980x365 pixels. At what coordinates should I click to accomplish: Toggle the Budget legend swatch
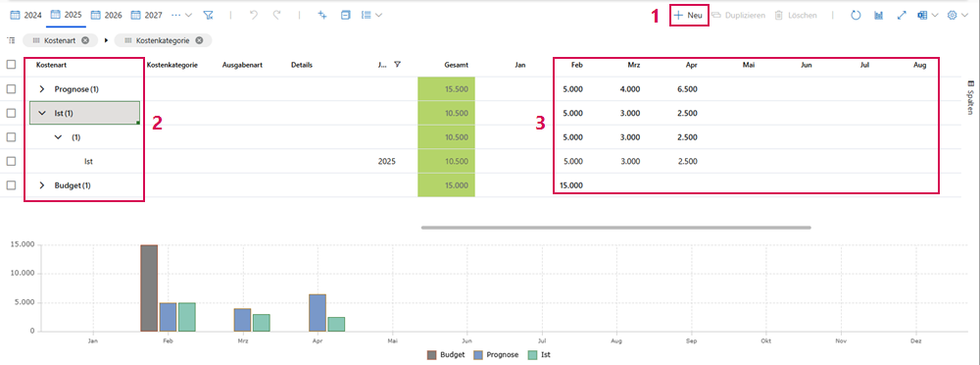(431, 355)
